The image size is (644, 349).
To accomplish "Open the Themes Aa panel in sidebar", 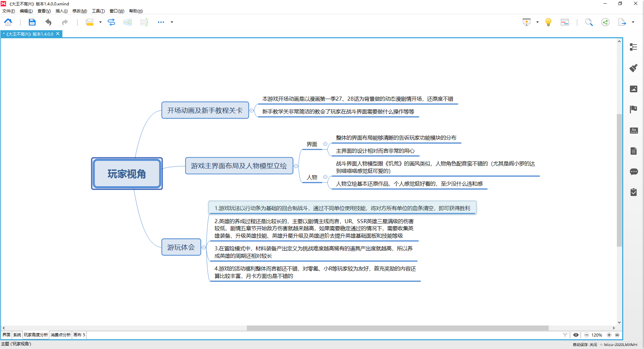I will (634, 131).
